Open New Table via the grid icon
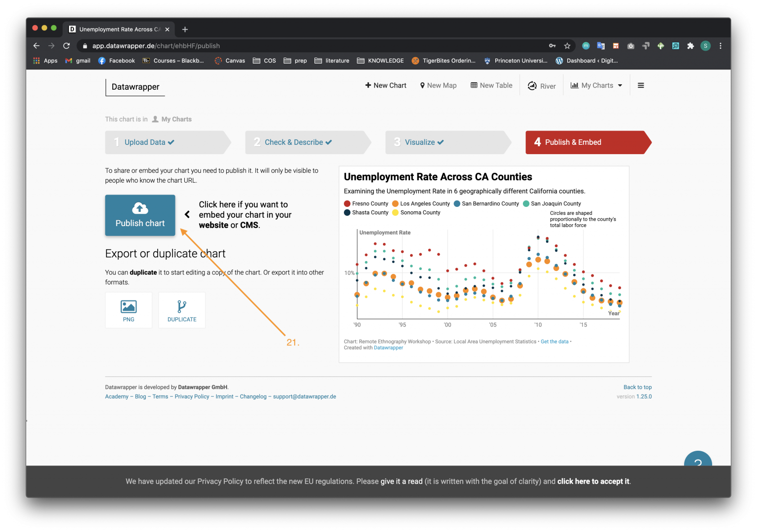The width and height of the screenshot is (757, 532). click(473, 85)
